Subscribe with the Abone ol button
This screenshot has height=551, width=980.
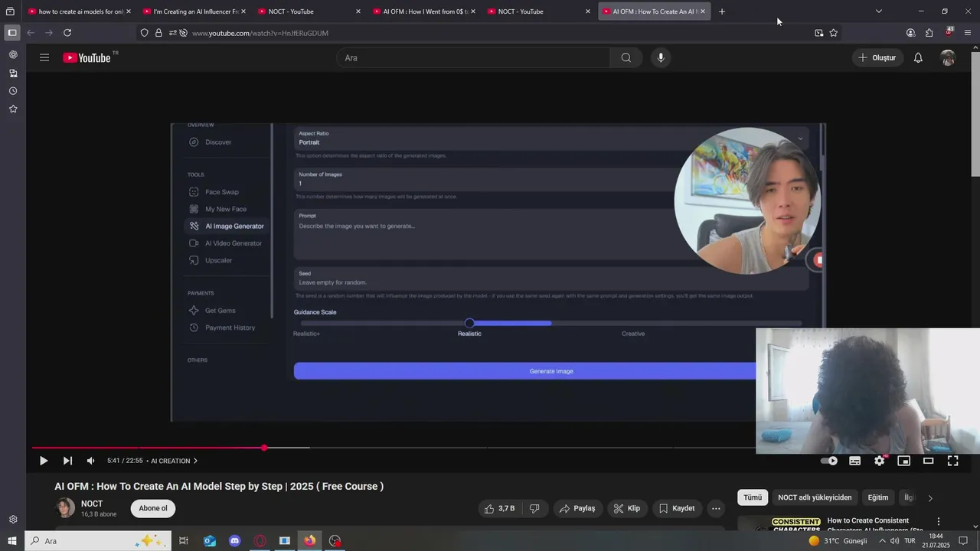153,508
